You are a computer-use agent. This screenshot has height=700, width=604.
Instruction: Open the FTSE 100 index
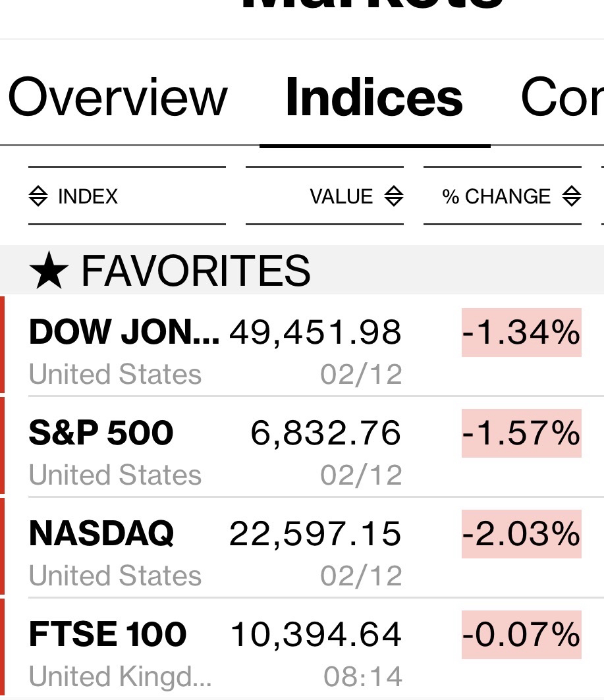(x=107, y=634)
